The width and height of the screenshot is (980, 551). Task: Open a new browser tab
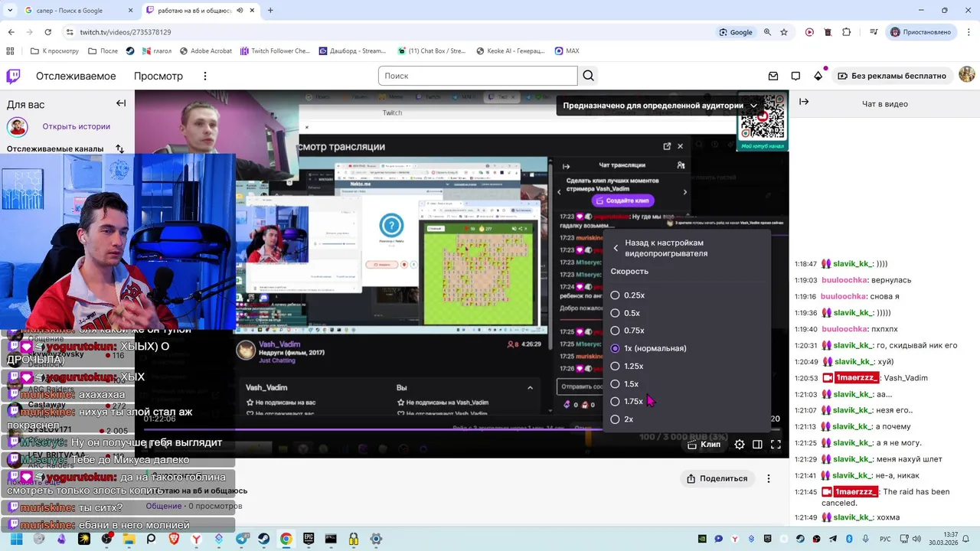click(x=270, y=11)
